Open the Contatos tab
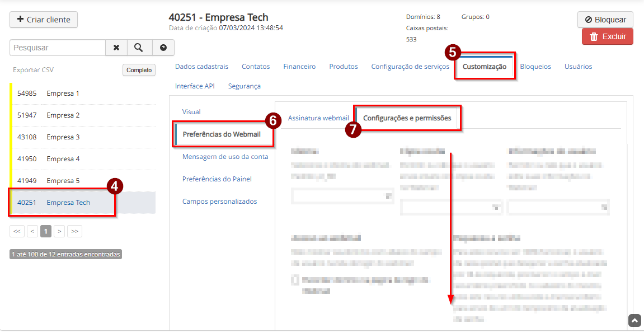This screenshot has width=644, height=332. (256, 67)
